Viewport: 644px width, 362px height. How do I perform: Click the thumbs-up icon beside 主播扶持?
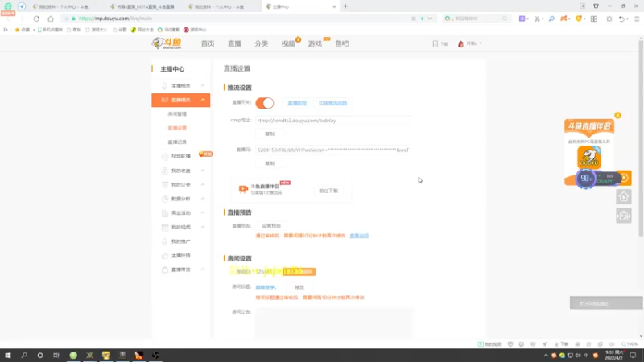[165, 255]
